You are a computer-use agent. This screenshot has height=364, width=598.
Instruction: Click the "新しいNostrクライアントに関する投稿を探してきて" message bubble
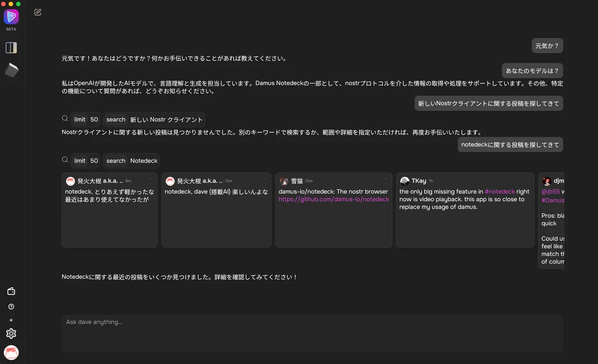click(x=489, y=104)
